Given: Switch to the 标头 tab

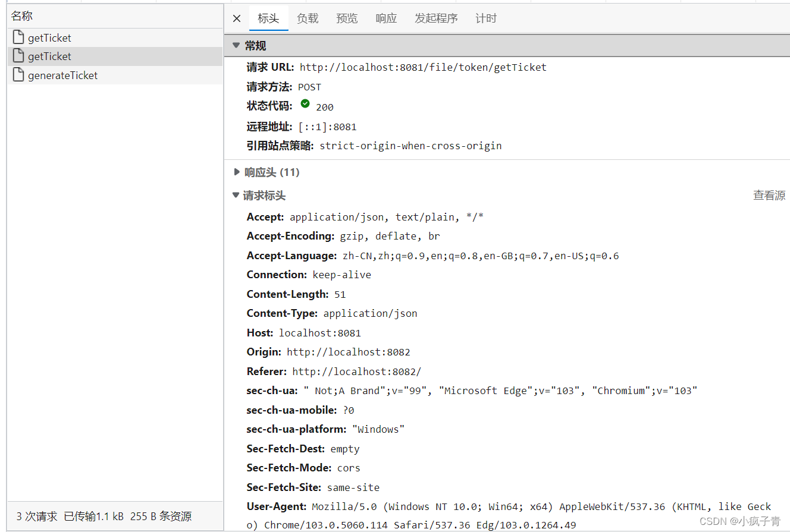Looking at the screenshot, I should pos(268,18).
